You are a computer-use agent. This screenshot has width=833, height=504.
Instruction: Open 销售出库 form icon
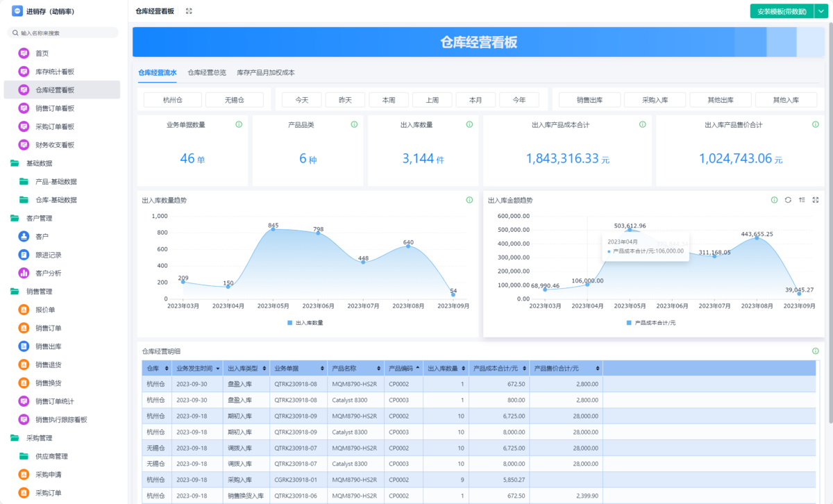tap(24, 346)
